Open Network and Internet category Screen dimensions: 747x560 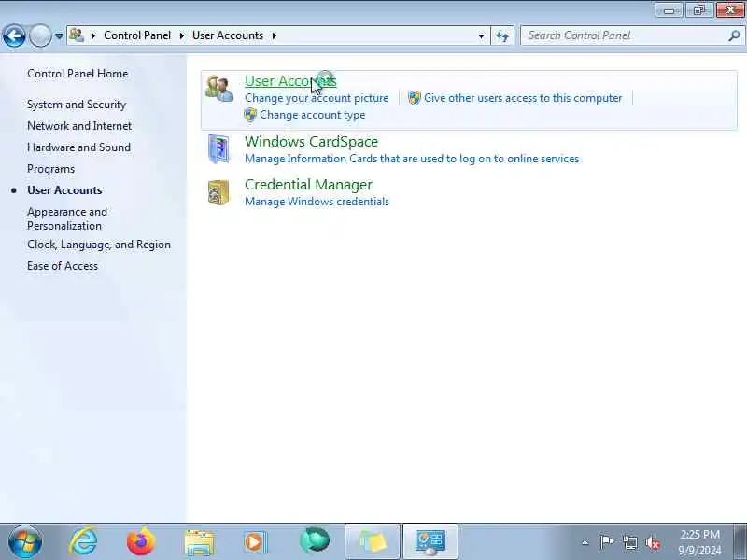pyautogui.click(x=79, y=126)
